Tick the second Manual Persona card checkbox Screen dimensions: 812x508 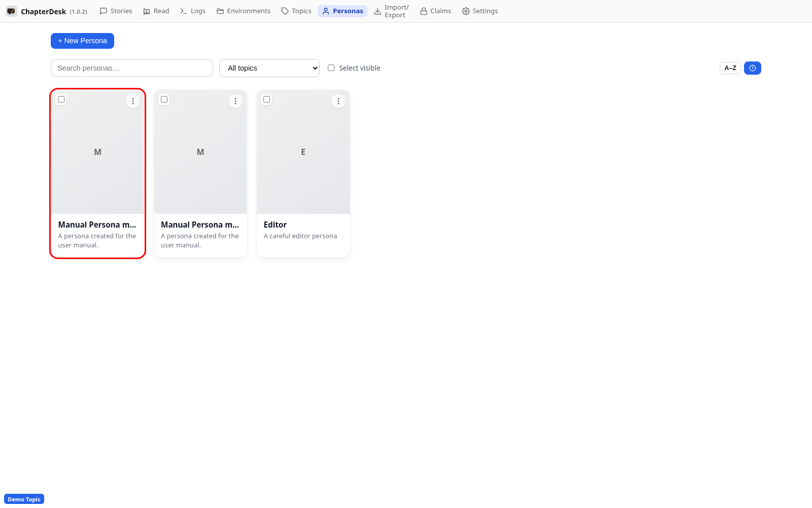click(x=164, y=100)
